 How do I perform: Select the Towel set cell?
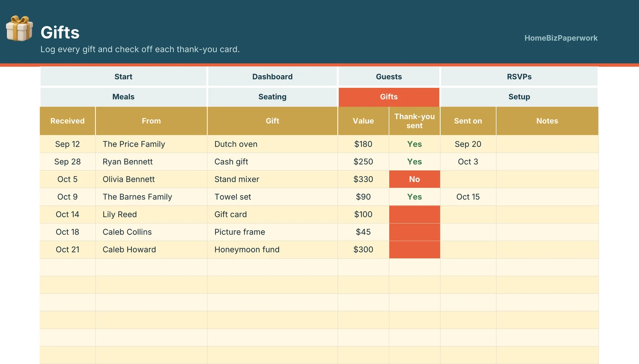click(x=273, y=197)
